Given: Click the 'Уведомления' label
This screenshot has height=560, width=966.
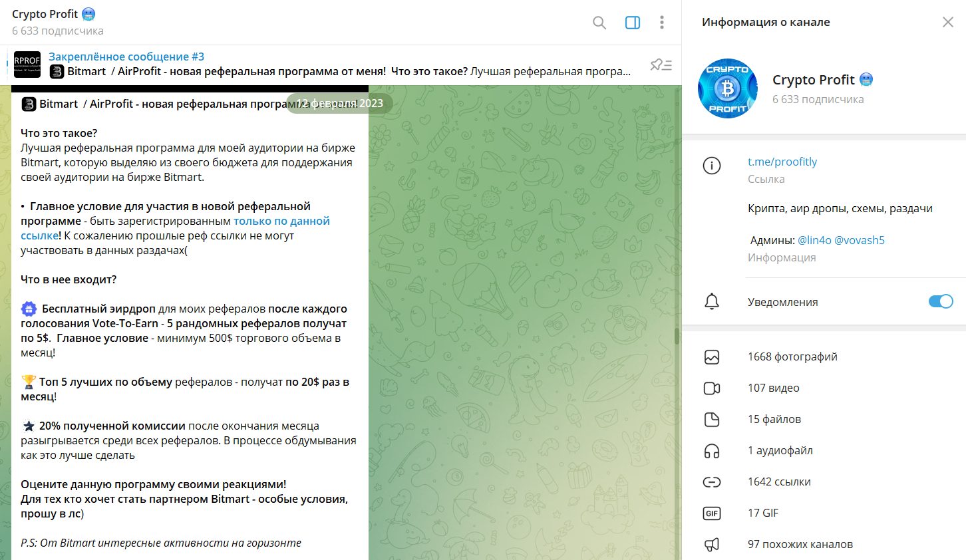Looking at the screenshot, I should (x=782, y=302).
